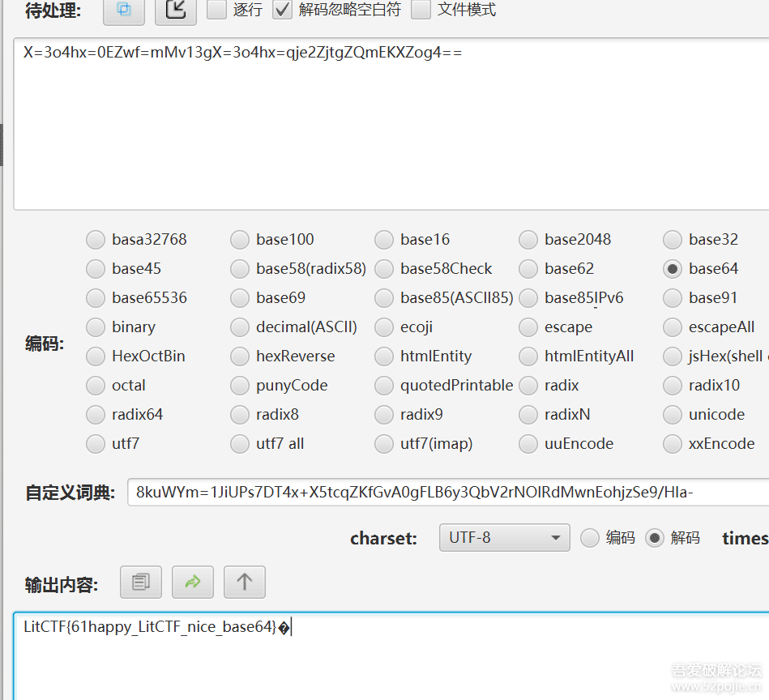Copy output using the document icon near 输出内容
The image size is (769, 700).
tap(141, 582)
